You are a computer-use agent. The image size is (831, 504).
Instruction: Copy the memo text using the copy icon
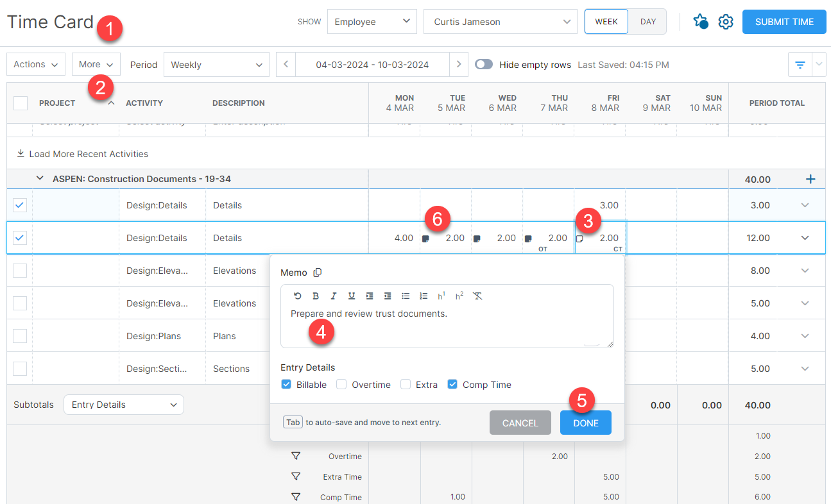(x=318, y=272)
